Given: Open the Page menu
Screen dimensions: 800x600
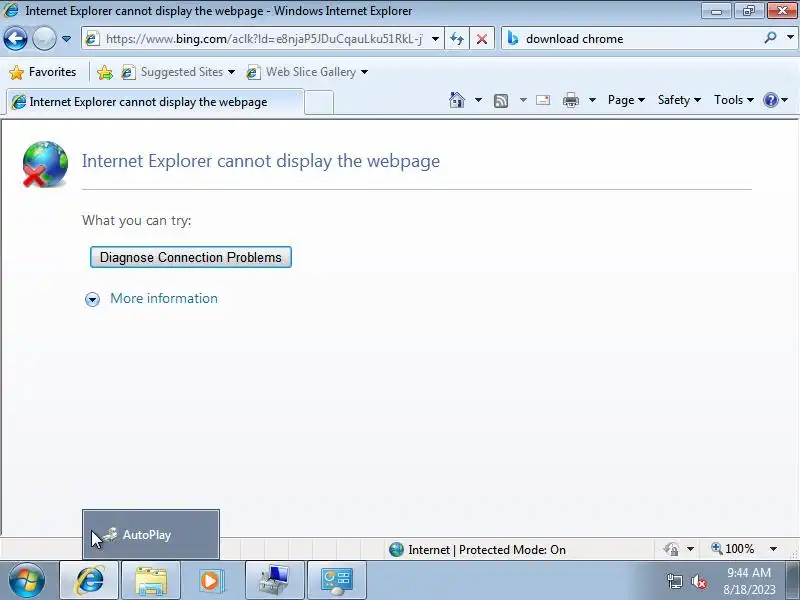Looking at the screenshot, I should (626, 100).
